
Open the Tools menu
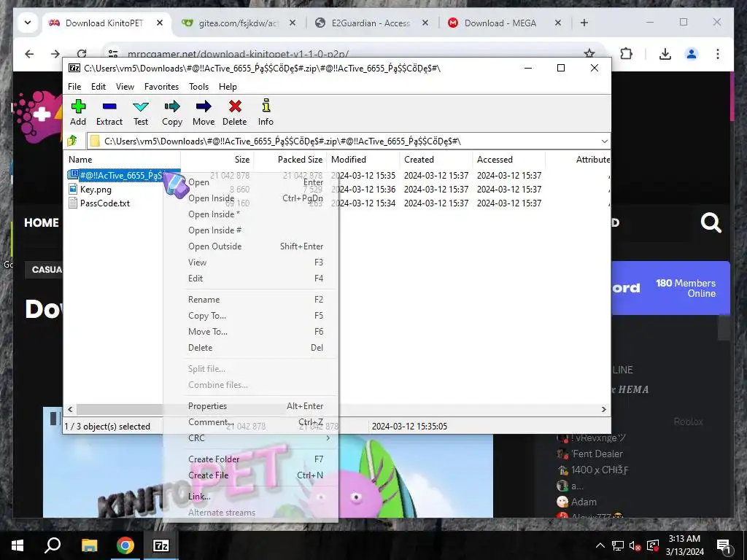point(198,87)
